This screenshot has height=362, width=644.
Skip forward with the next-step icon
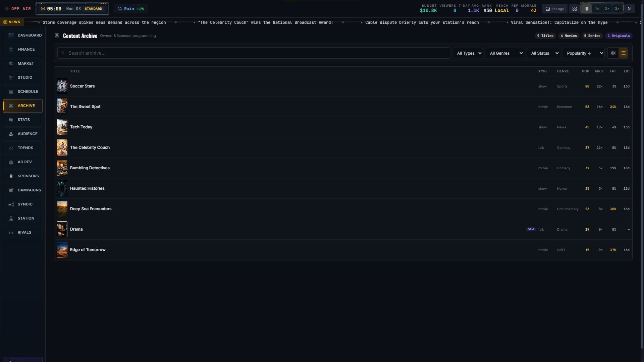tap(630, 9)
